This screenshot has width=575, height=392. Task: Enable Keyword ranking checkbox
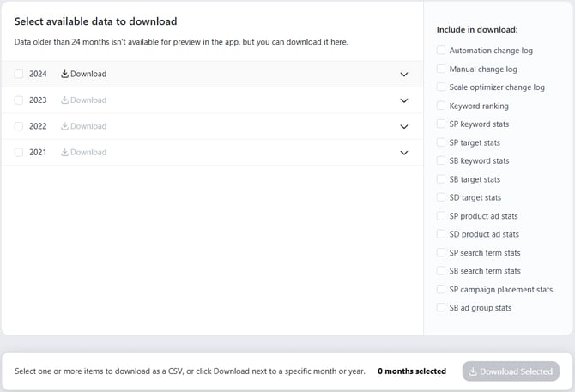point(441,106)
